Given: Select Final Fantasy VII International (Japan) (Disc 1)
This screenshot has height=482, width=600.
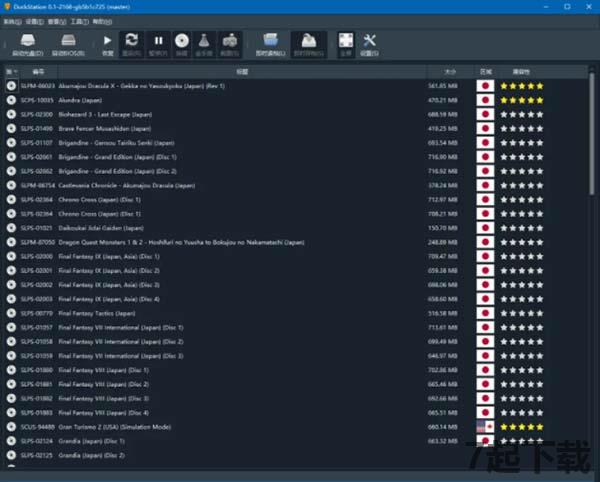Looking at the screenshot, I should [121, 327].
